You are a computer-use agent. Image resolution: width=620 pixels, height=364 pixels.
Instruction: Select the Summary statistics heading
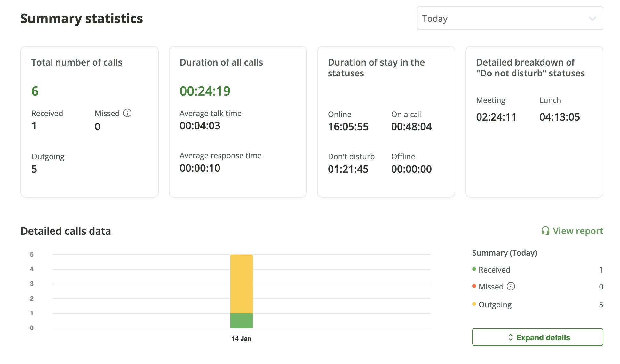click(82, 19)
